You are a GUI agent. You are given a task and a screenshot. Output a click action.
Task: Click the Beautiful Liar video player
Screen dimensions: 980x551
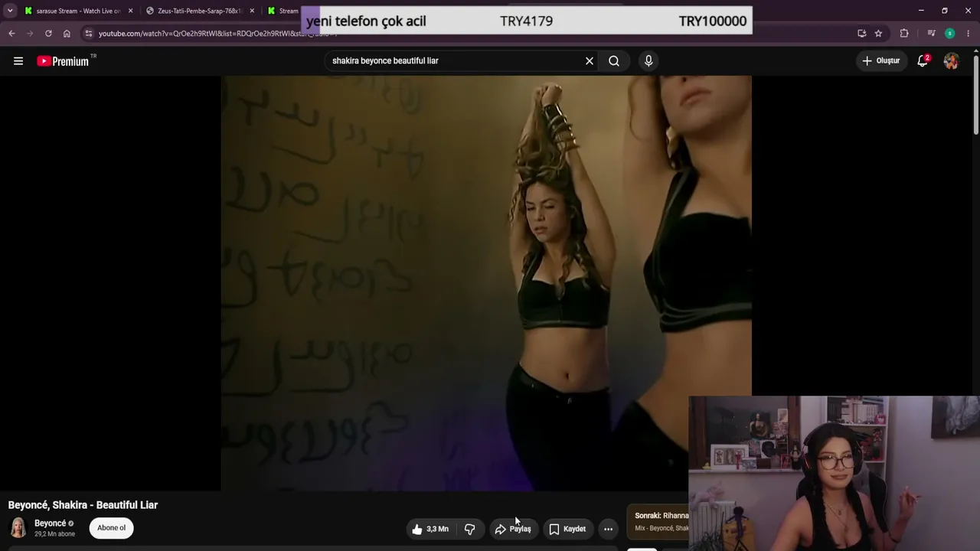tap(486, 283)
